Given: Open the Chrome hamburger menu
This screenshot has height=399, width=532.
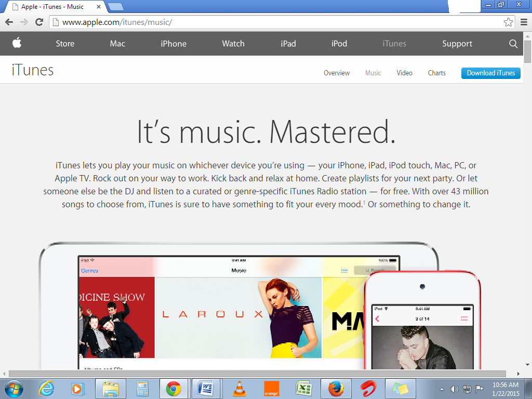Looking at the screenshot, I should [x=524, y=22].
